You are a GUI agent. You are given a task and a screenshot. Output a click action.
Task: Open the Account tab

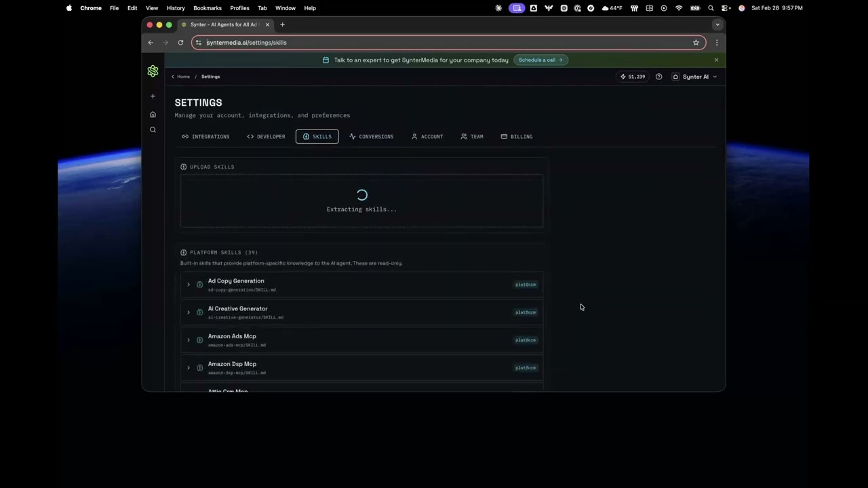coord(427,137)
